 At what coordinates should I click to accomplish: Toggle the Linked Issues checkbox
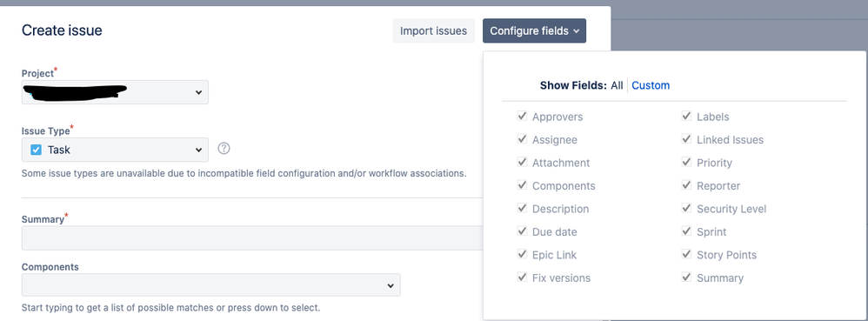coord(686,139)
